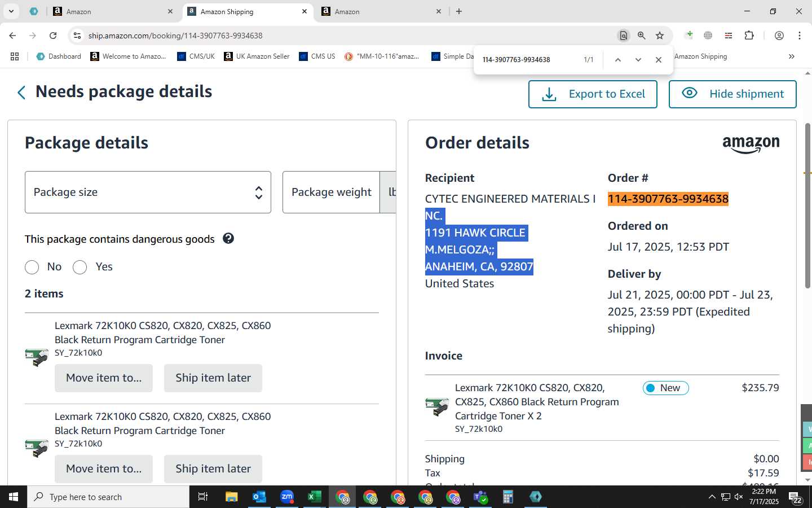Screen dimensions: 812x508
Task: Click the find-in-page icon in address bar
Action: (624, 36)
